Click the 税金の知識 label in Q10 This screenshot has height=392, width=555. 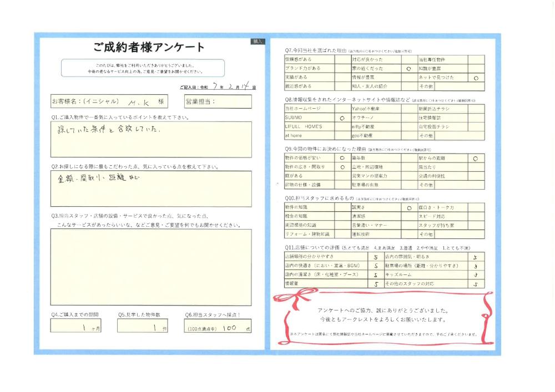pos(296,216)
